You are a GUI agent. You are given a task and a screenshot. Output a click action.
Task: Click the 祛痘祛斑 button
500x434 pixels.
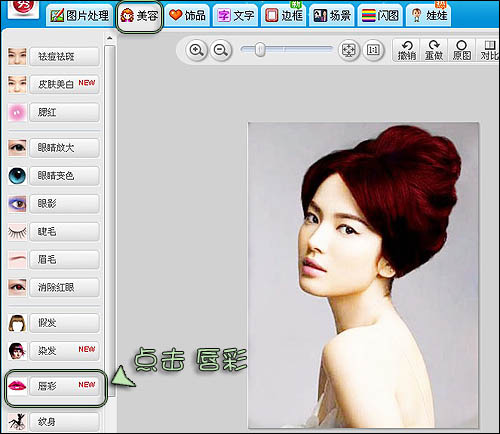click(x=64, y=56)
